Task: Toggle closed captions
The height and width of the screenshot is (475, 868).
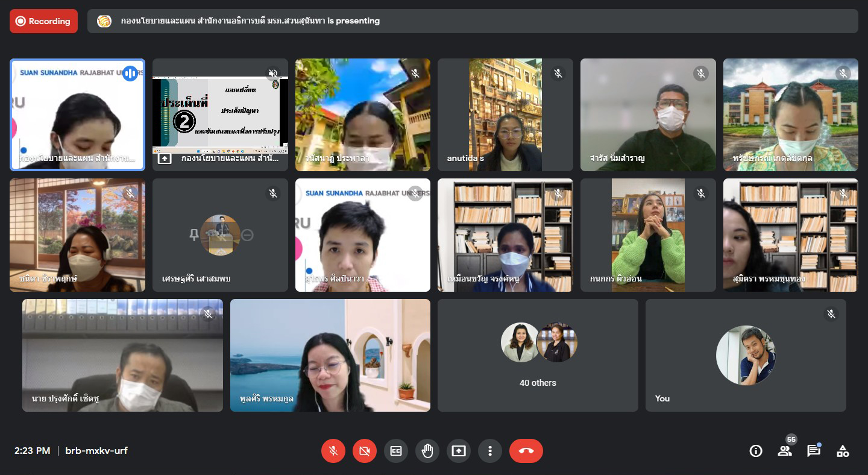Action: point(396,451)
